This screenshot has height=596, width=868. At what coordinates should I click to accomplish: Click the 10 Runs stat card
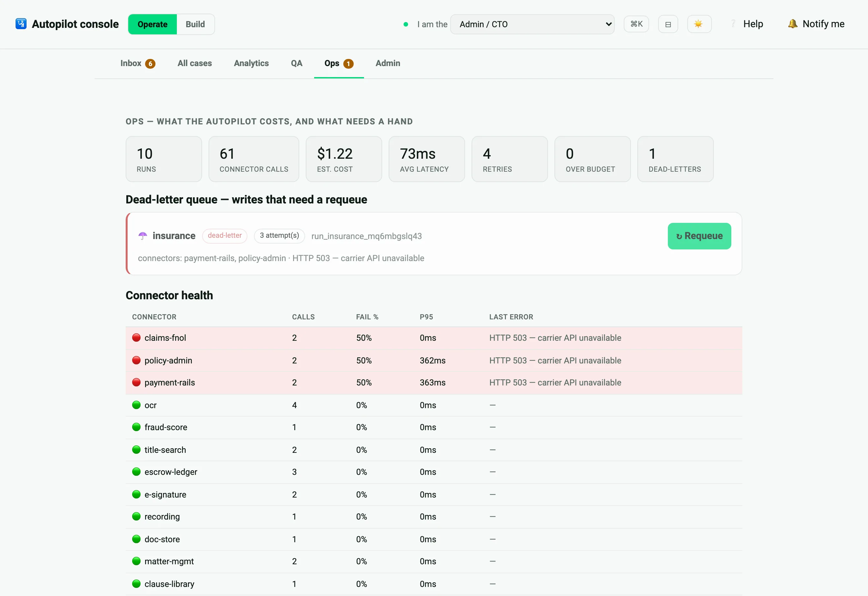(164, 159)
